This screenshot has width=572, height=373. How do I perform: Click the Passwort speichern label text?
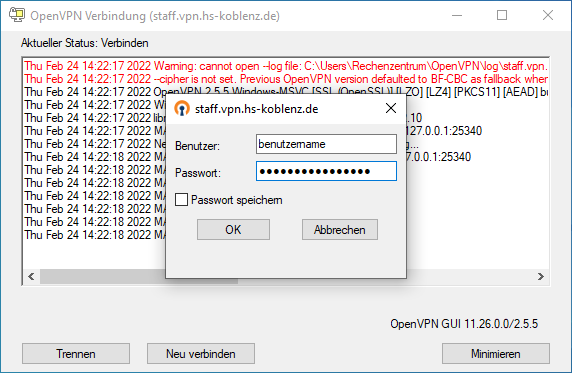click(x=236, y=200)
